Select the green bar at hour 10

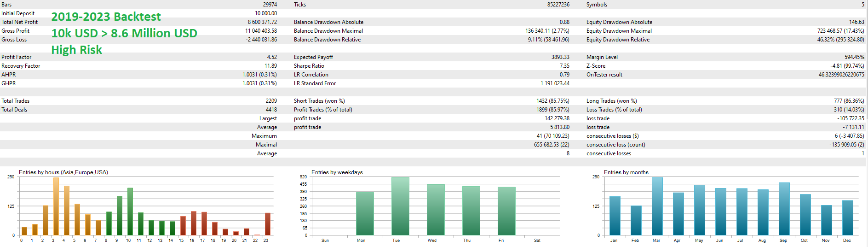pyautogui.click(x=130, y=212)
